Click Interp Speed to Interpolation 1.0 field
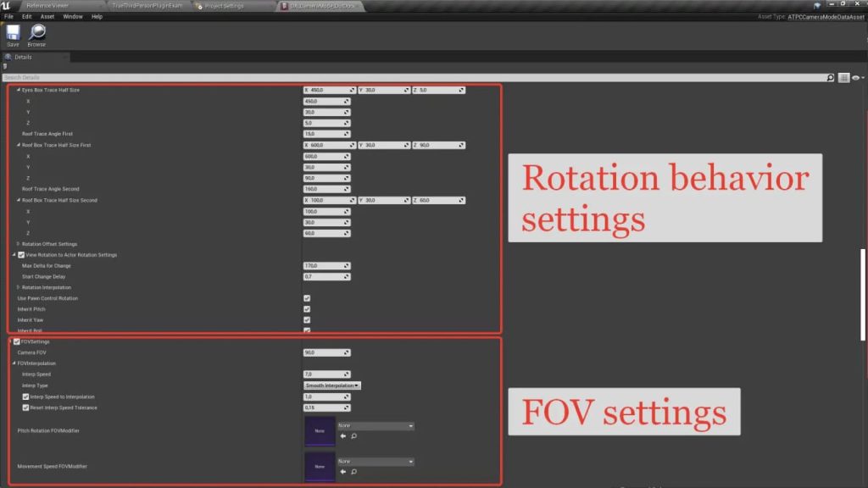Screen dimensions: 868x488 click(x=326, y=396)
